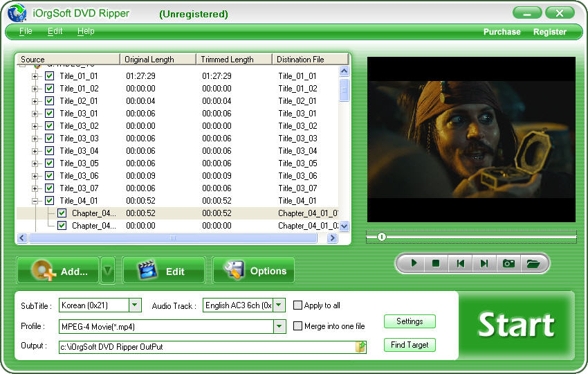
Task: Expand the Profile format dropdown
Action: 279,326
